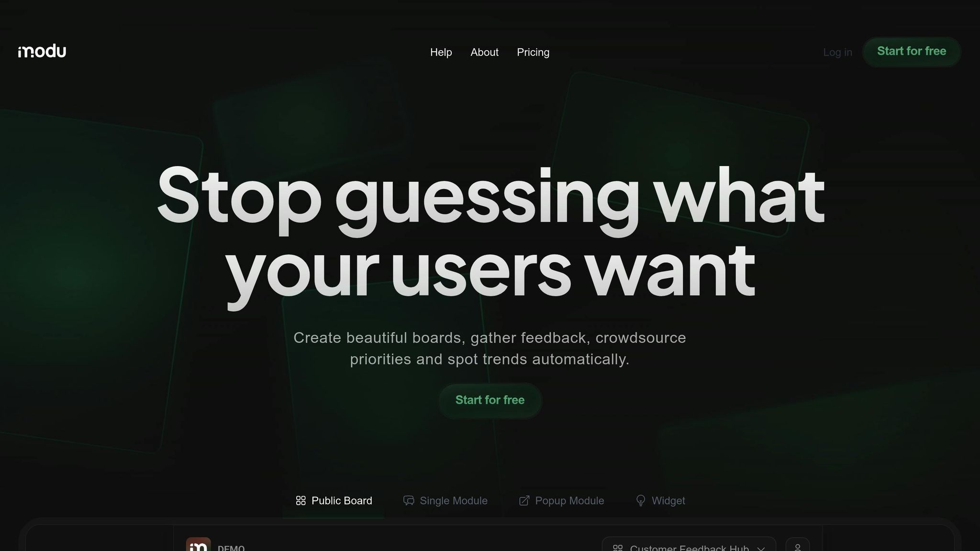Click the modu logo in header
This screenshot has width=980, height=551.
pos(42,51)
